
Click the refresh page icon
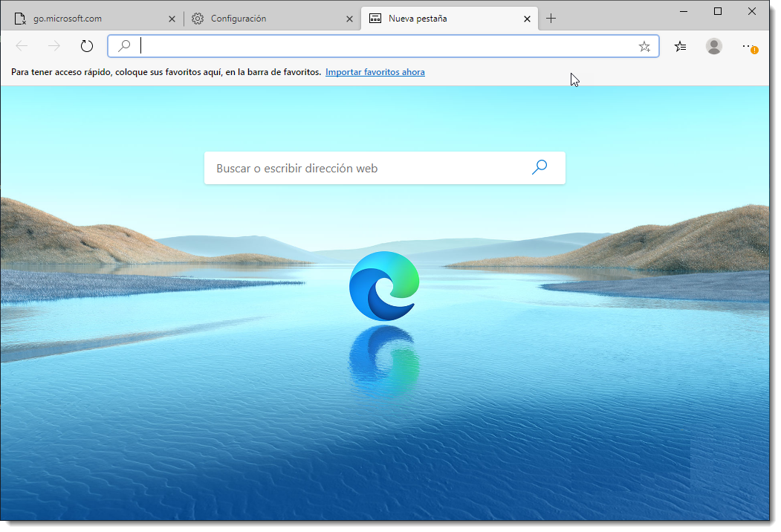coord(87,46)
